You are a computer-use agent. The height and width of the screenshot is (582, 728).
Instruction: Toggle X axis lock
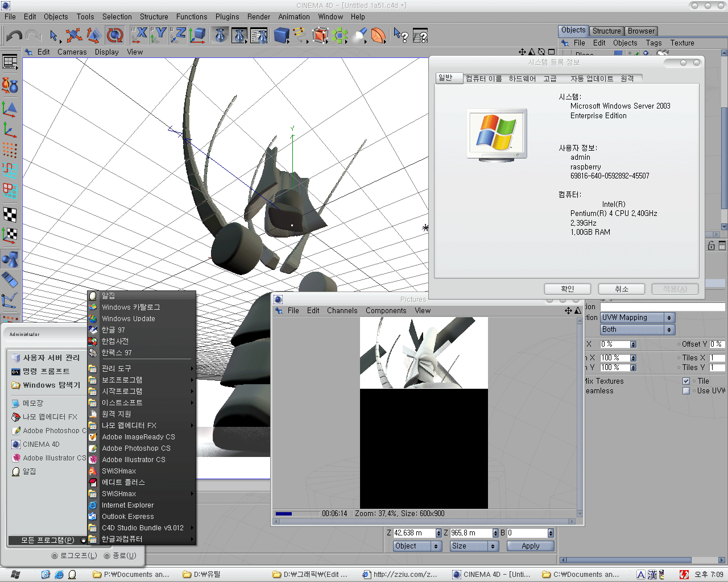(139, 35)
